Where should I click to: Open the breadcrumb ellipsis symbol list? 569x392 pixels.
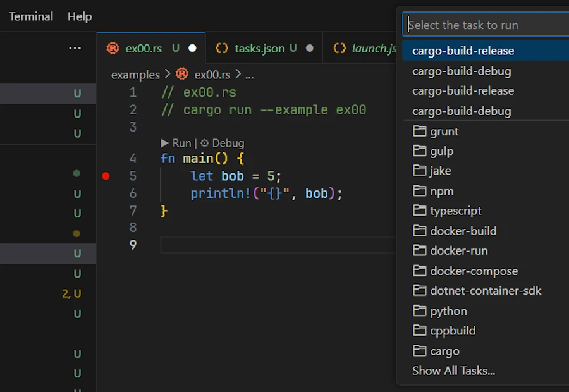tap(249, 75)
